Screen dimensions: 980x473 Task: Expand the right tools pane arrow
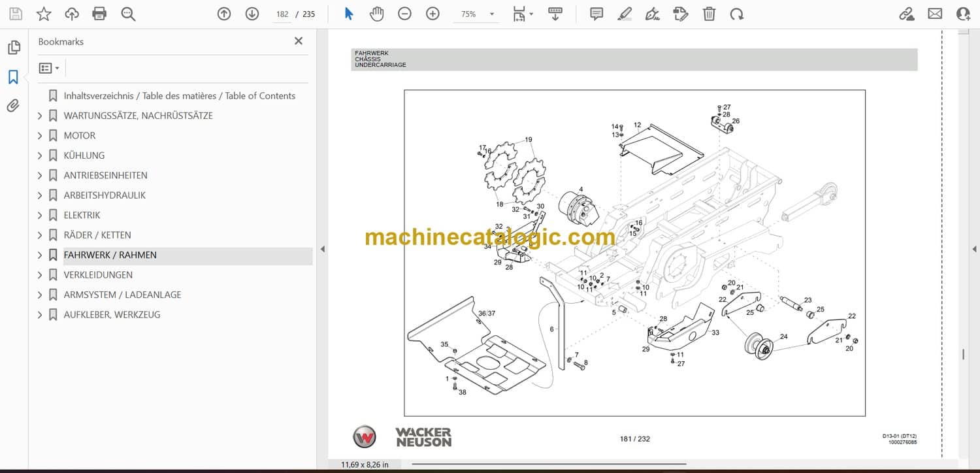point(974,249)
